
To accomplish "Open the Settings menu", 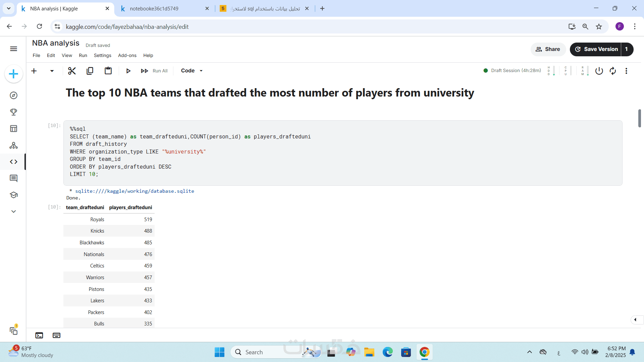I will (102, 56).
